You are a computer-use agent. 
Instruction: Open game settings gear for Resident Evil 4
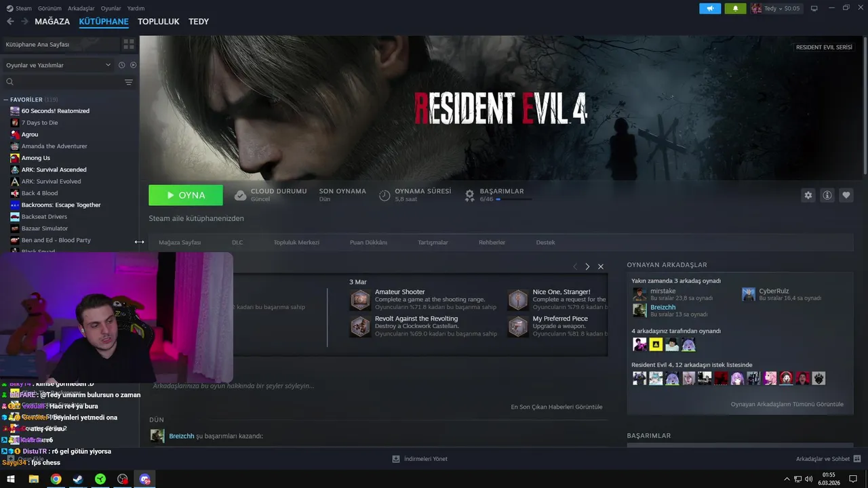[x=808, y=195]
